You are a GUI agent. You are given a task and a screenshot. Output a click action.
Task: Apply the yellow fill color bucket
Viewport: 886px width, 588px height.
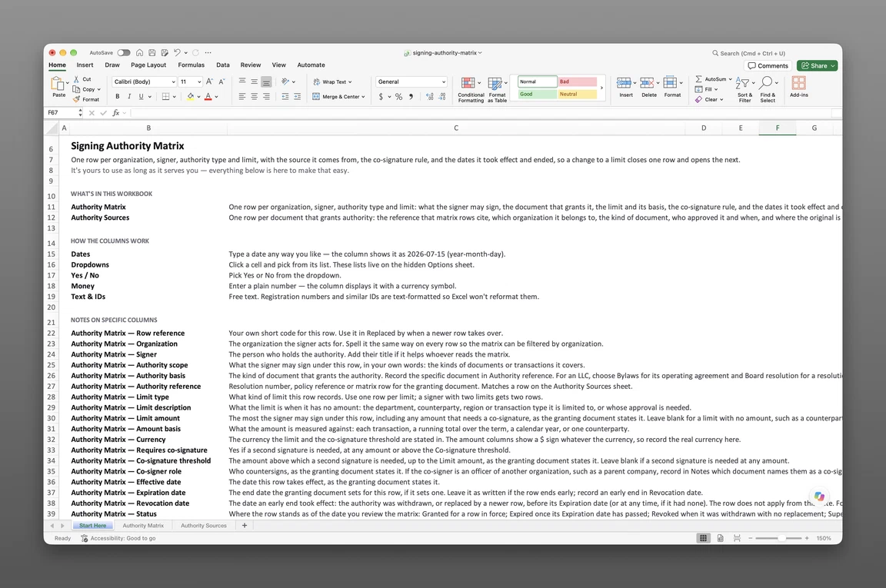pyautogui.click(x=191, y=97)
